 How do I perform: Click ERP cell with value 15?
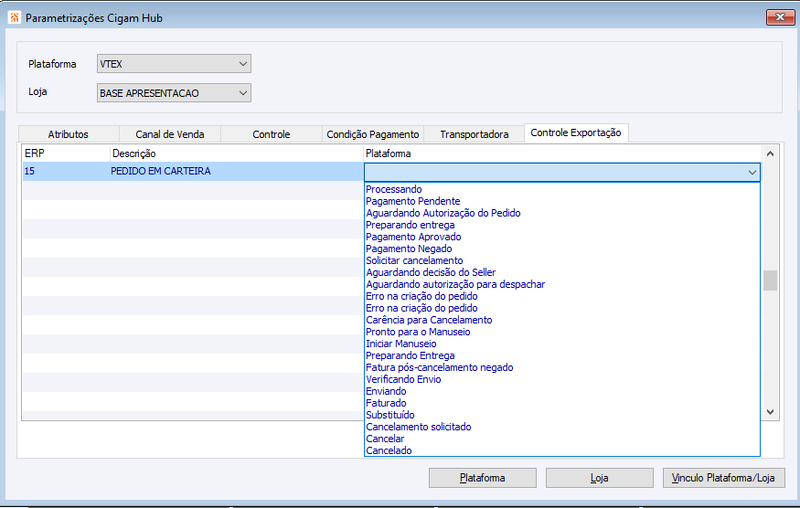pos(66,171)
